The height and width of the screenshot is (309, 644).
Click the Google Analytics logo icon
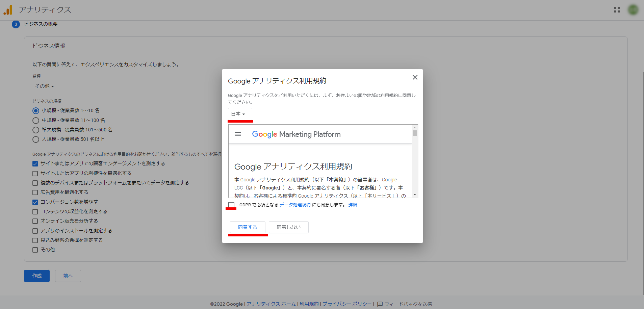(x=8, y=10)
